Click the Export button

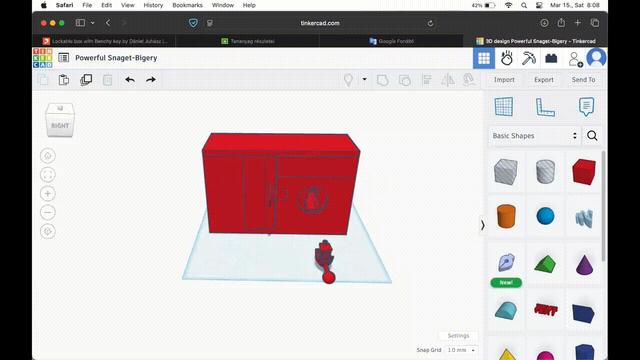(x=544, y=80)
